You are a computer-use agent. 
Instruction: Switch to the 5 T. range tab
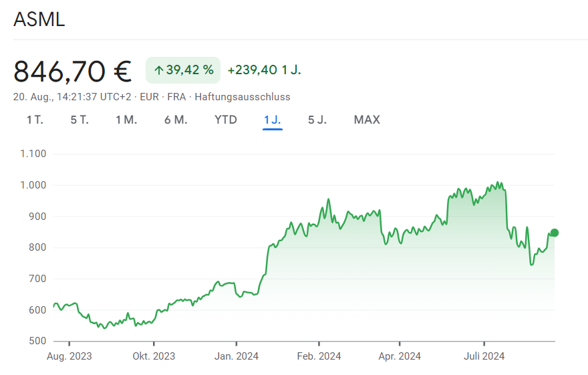[x=80, y=120]
